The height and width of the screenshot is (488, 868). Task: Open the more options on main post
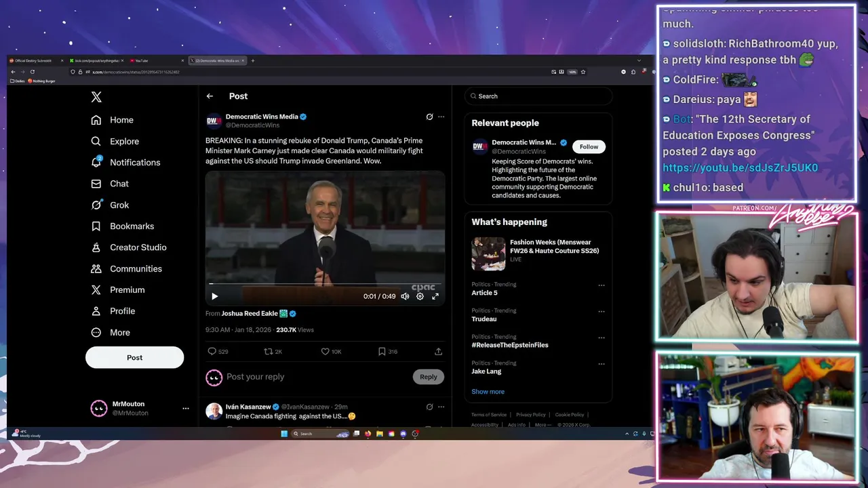tap(441, 117)
